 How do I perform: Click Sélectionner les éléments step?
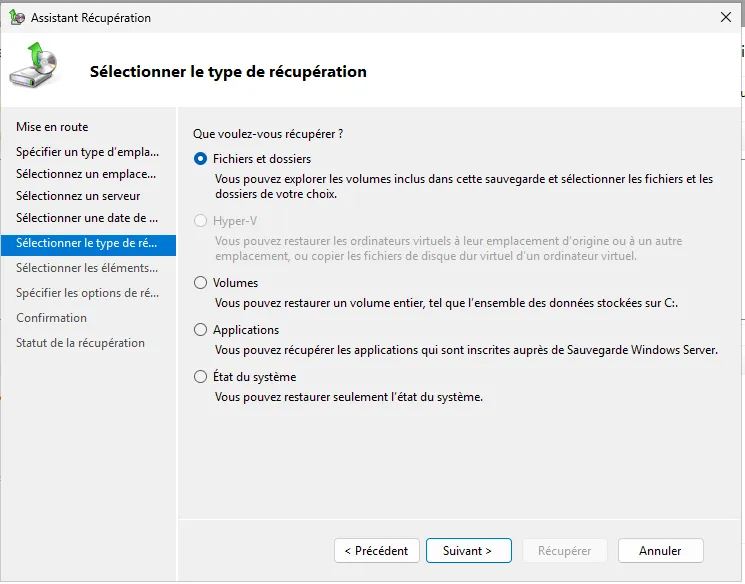87,268
